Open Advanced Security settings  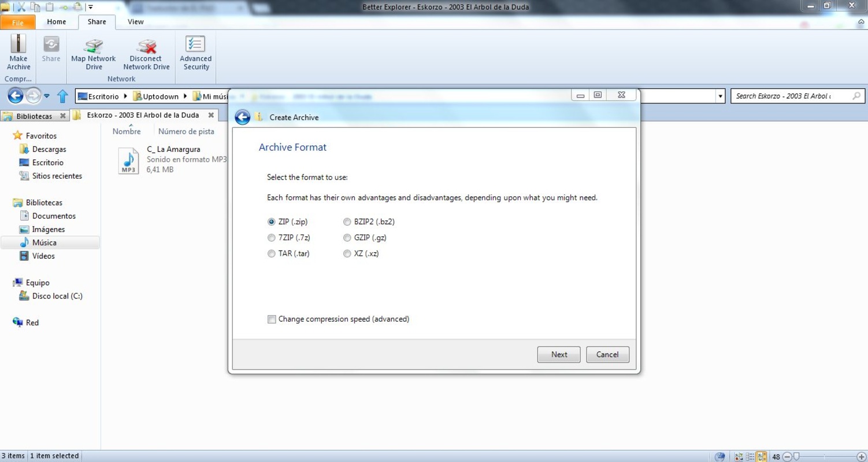(x=195, y=52)
